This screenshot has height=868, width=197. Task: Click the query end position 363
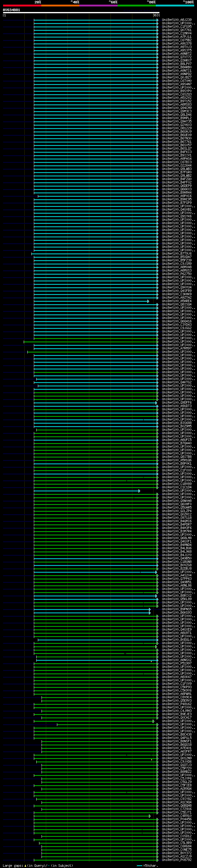(155, 15)
